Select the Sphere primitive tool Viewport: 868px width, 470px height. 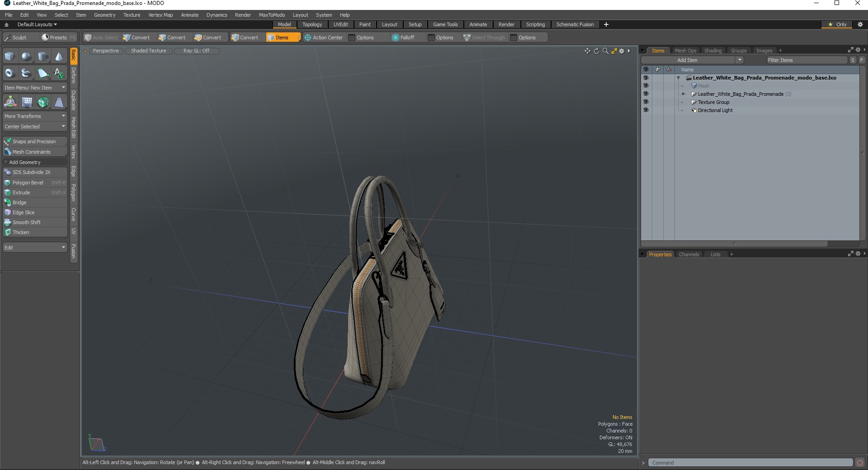(x=26, y=56)
